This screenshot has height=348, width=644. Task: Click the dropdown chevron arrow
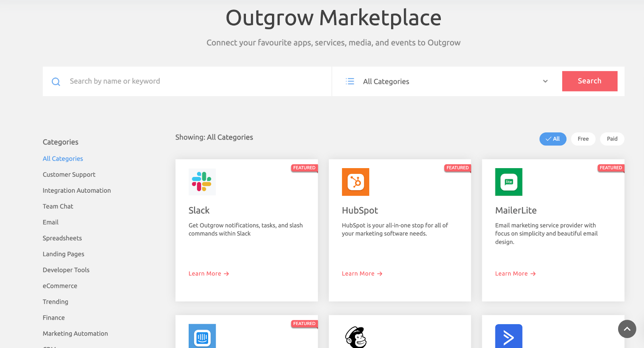pos(545,81)
